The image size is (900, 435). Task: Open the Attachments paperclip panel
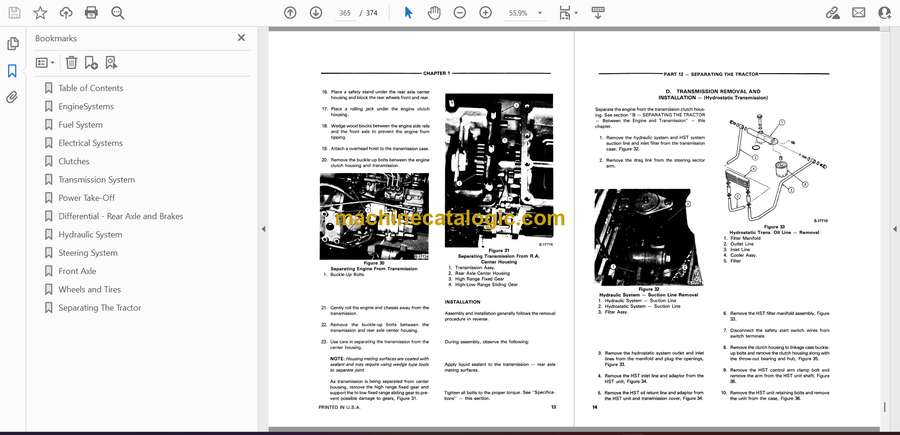[12, 97]
